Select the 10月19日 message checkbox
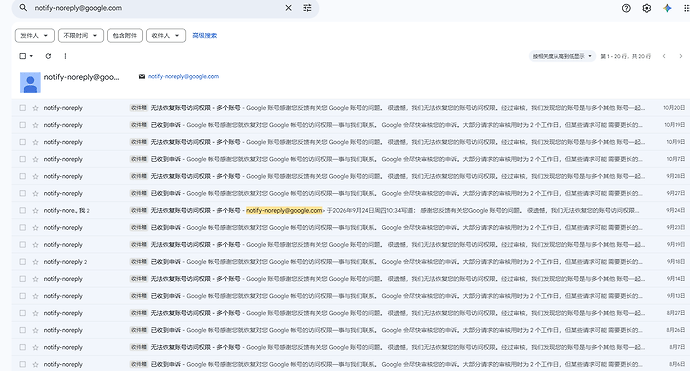690x371 pixels. pos(22,125)
